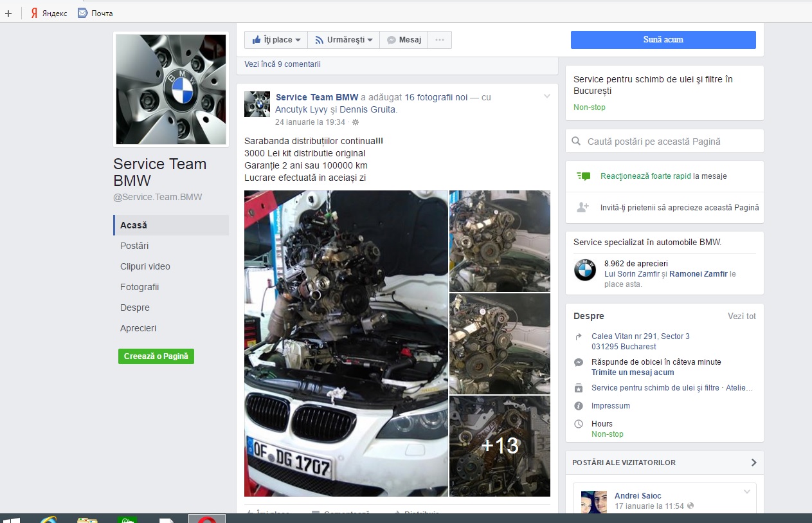Click the Creează o Pagină button

click(156, 356)
